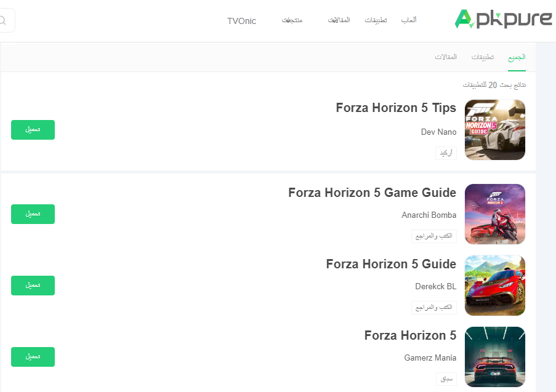Download Forza Horizon 5 Game Guide
The width and height of the screenshot is (556, 392).
(33, 214)
